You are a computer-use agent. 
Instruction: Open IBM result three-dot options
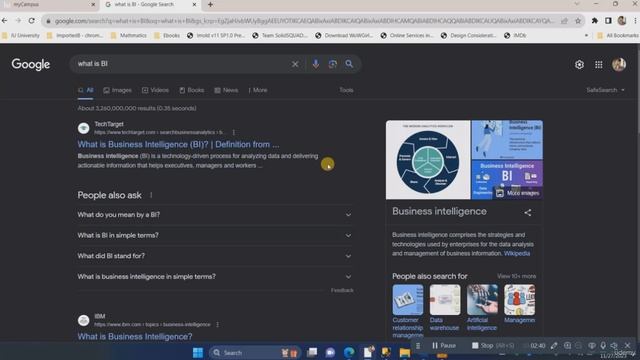(x=218, y=324)
